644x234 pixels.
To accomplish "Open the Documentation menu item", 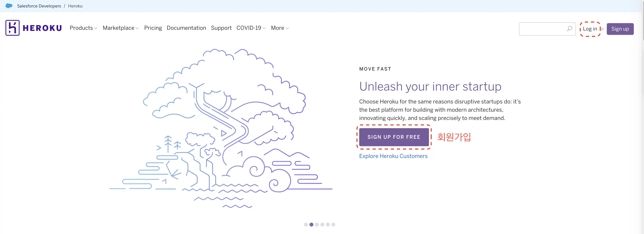I will pyautogui.click(x=186, y=28).
